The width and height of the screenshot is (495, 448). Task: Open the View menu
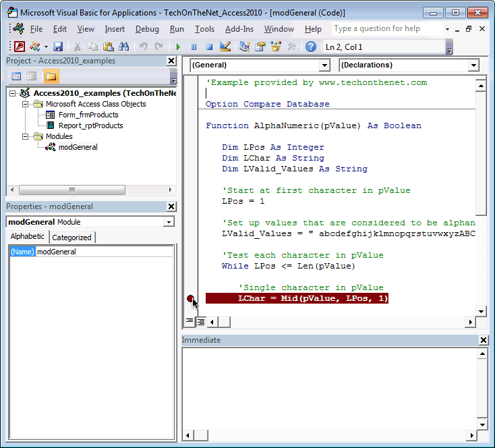tap(86, 29)
